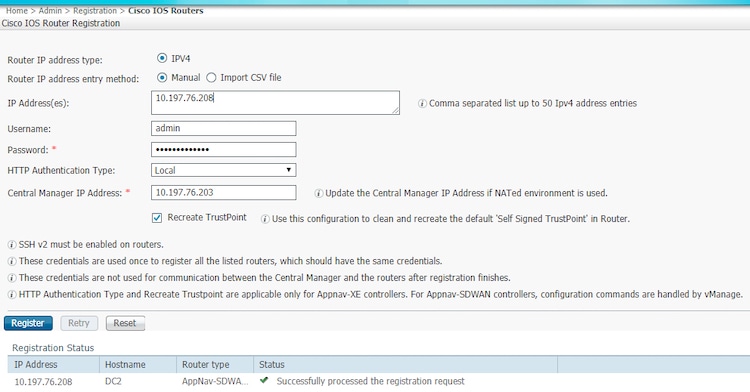Select the IPV4 radio button
This screenshot has height=392, width=750.
coord(162,58)
